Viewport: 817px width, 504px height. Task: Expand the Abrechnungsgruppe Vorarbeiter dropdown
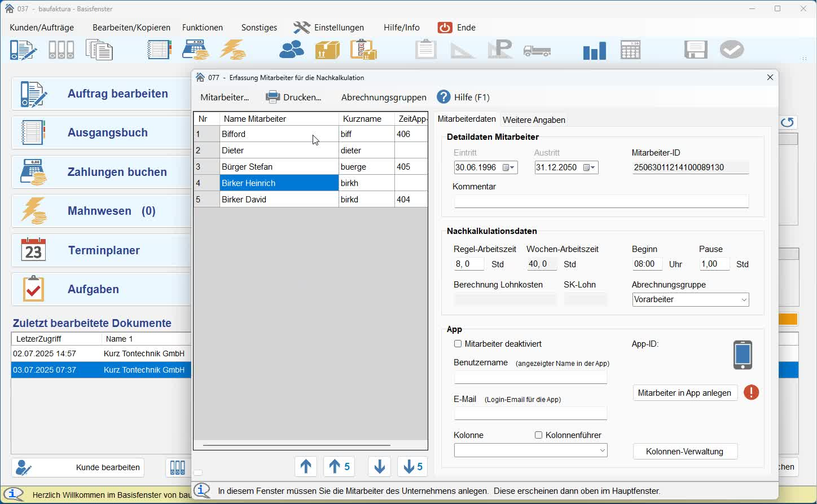(x=744, y=300)
